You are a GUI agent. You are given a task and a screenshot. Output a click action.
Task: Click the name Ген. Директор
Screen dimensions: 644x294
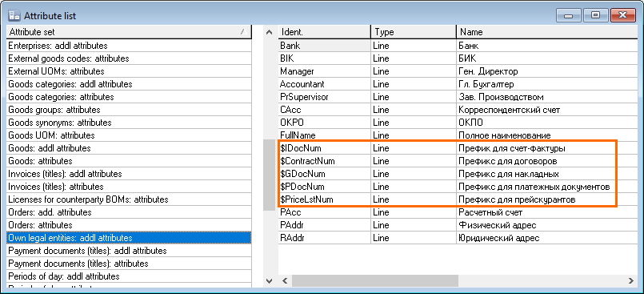point(488,71)
